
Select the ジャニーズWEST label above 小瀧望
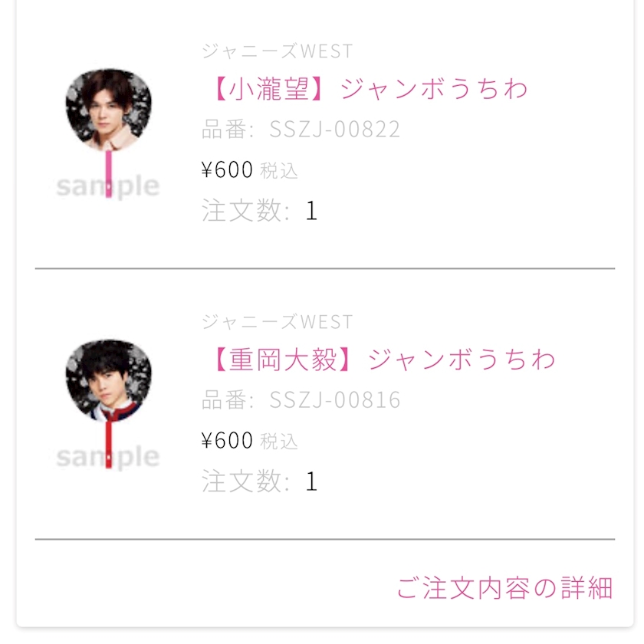[x=277, y=51]
